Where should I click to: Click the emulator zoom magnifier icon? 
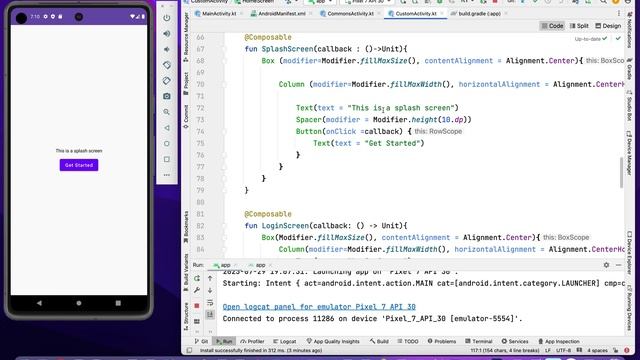click(167, 112)
